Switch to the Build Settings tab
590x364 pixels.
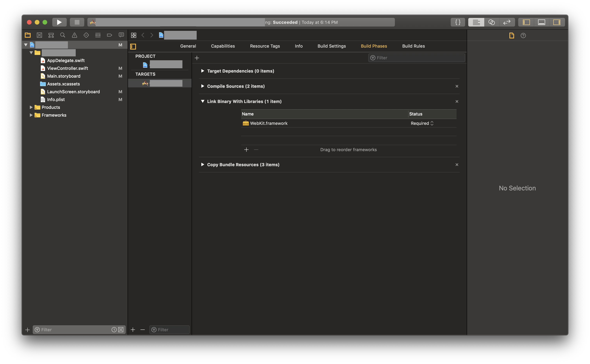331,46
